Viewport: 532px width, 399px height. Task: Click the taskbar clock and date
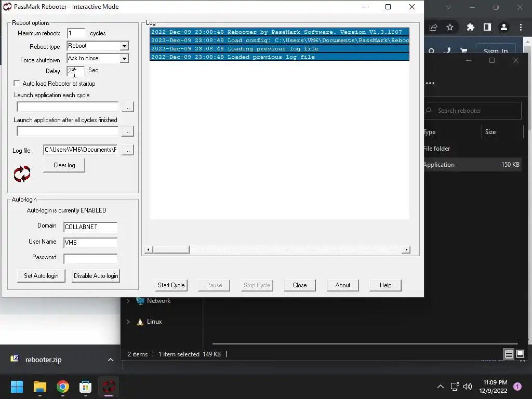pos(493,387)
